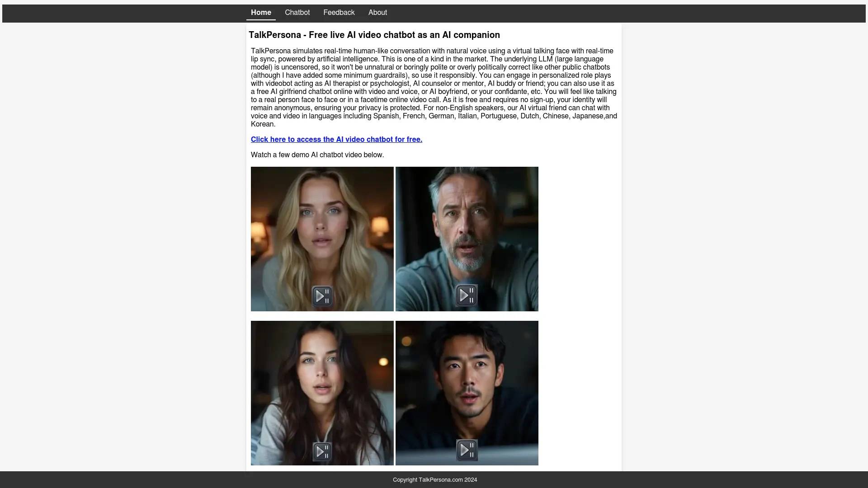Viewport: 868px width, 488px height.
Task: Select the gray-haired man video thumbnail
Action: pyautogui.click(x=467, y=239)
